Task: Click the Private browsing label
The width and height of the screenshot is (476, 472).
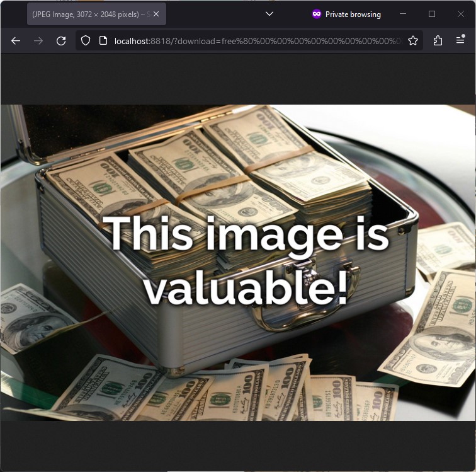Action: tap(353, 14)
